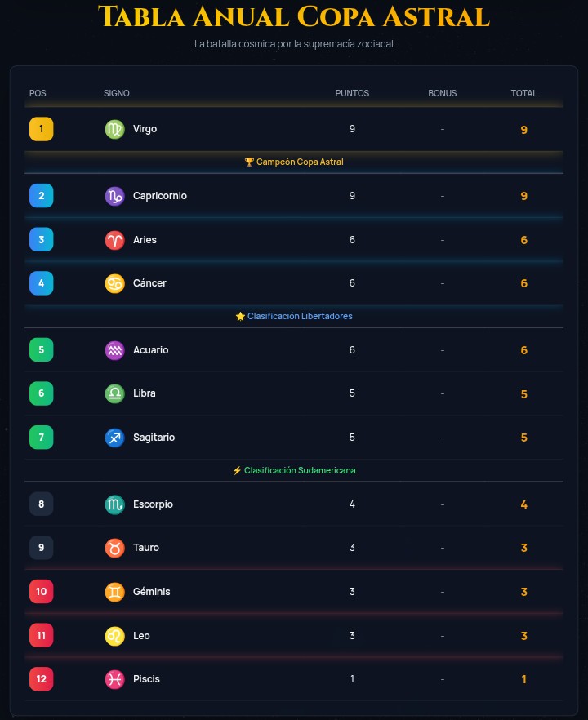Click the subtitle 'La batalla cósmica por la supremacía zodiacal'
Image resolution: width=588 pixels, height=720 pixels.
coord(294,44)
